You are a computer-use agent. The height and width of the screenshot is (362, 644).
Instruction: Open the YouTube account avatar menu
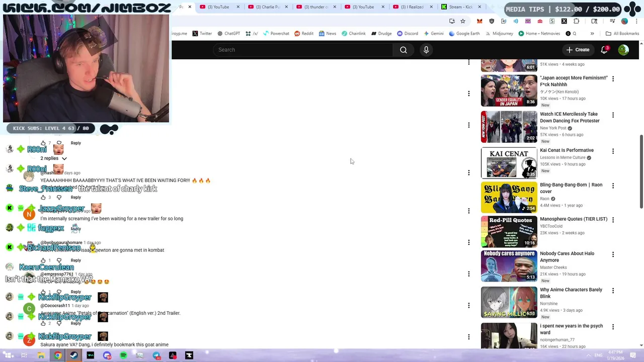pos(623,50)
